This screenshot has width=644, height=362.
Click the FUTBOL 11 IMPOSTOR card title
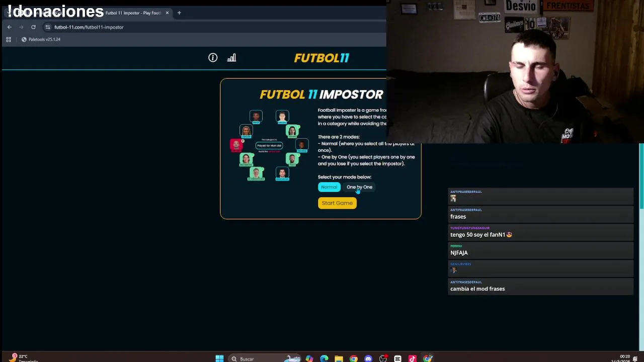(321, 95)
